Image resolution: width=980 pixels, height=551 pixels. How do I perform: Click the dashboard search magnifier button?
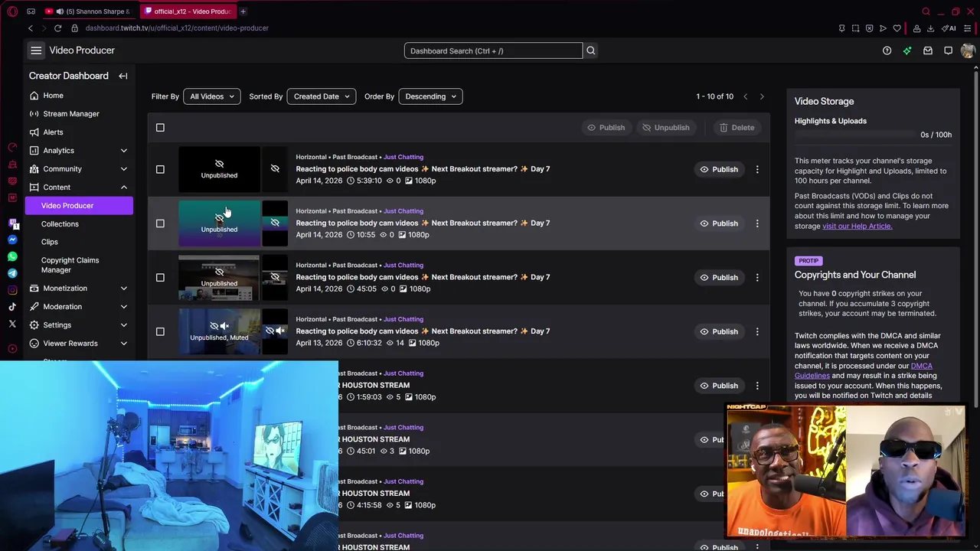(590, 51)
